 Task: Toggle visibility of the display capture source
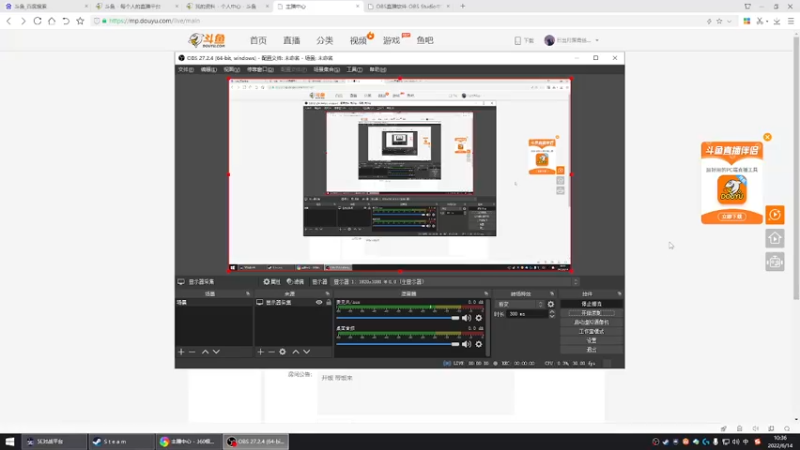319,303
